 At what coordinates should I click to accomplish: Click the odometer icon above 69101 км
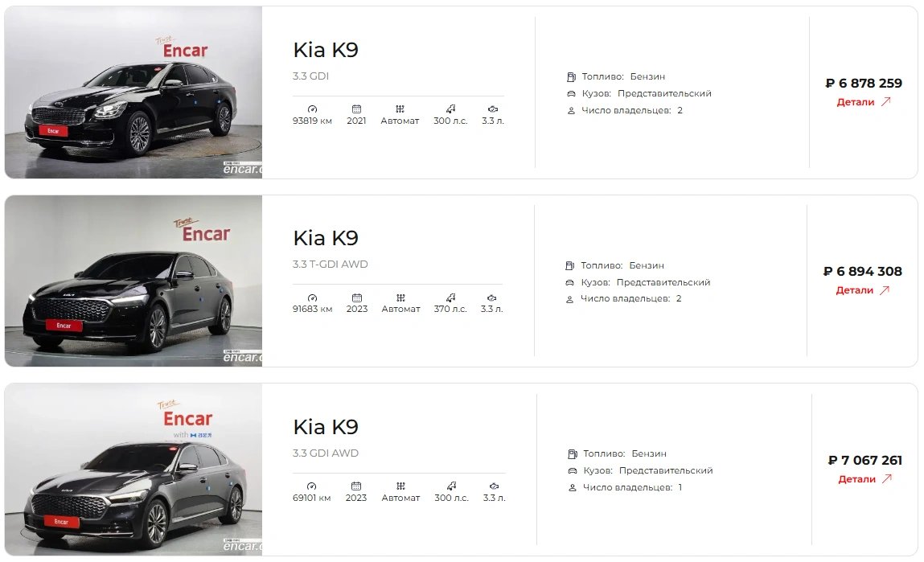pos(312,486)
